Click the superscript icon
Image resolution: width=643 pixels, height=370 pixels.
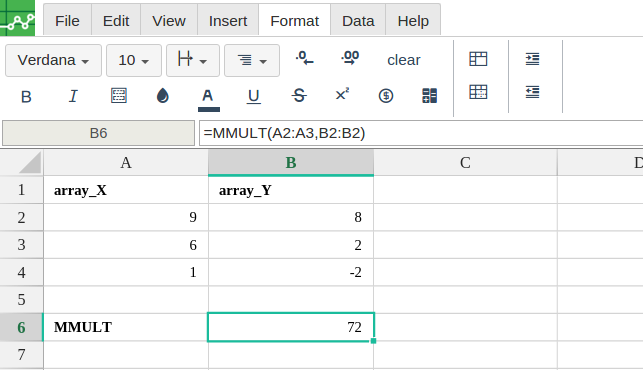tap(342, 95)
